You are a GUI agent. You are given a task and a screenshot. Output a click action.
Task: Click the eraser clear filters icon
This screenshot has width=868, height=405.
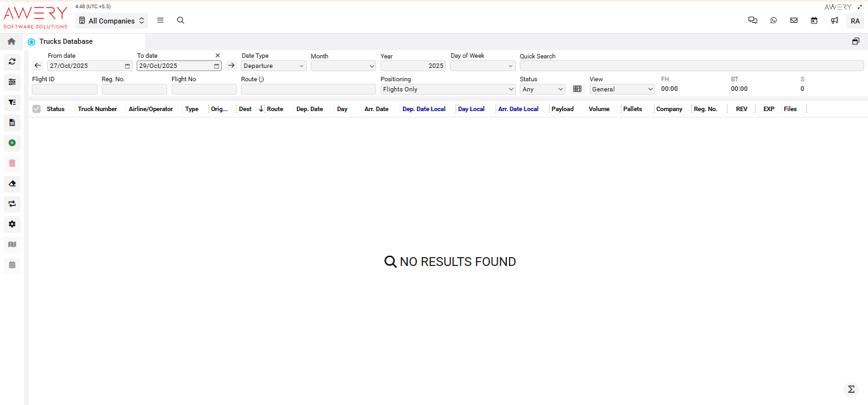point(11,183)
